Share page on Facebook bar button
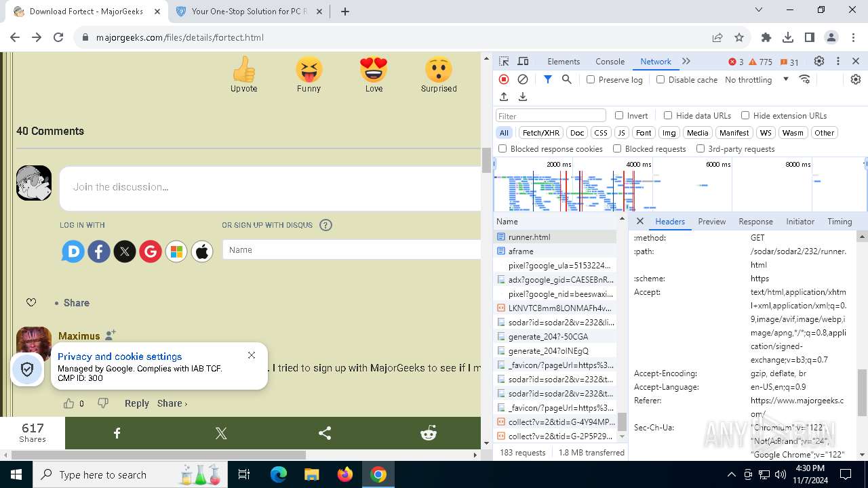868x488 pixels. 117,433
